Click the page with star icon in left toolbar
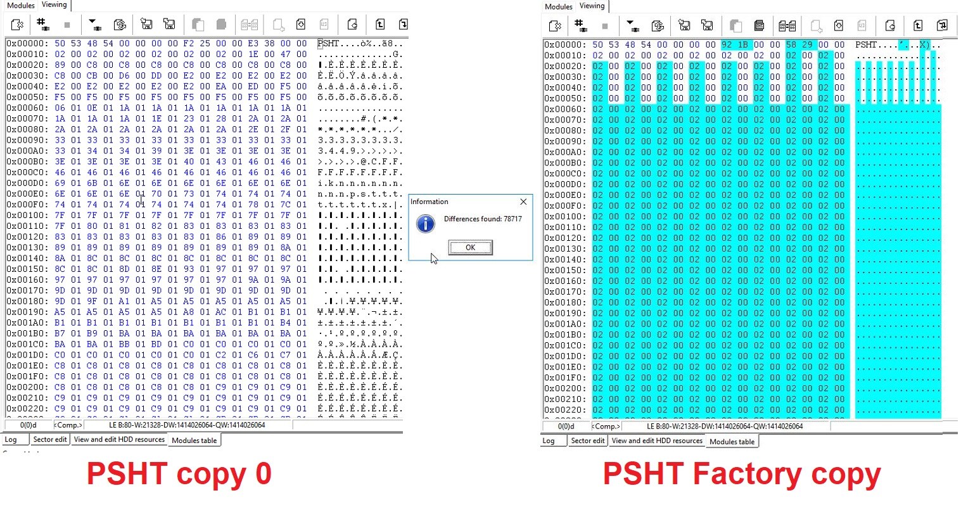980x507 pixels. (17, 25)
